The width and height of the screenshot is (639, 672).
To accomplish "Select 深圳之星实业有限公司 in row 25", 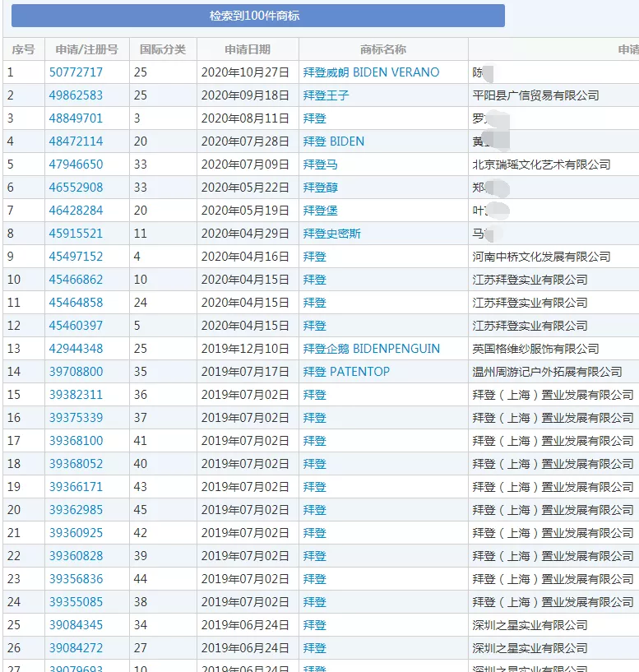I will click(x=530, y=625).
